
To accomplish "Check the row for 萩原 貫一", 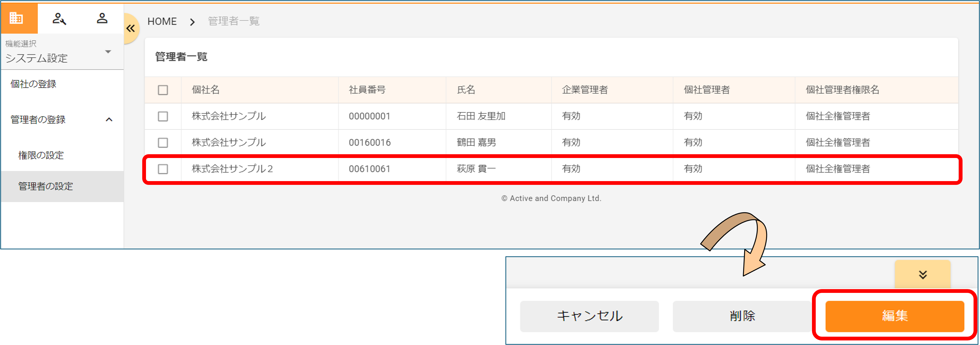I will [x=163, y=169].
